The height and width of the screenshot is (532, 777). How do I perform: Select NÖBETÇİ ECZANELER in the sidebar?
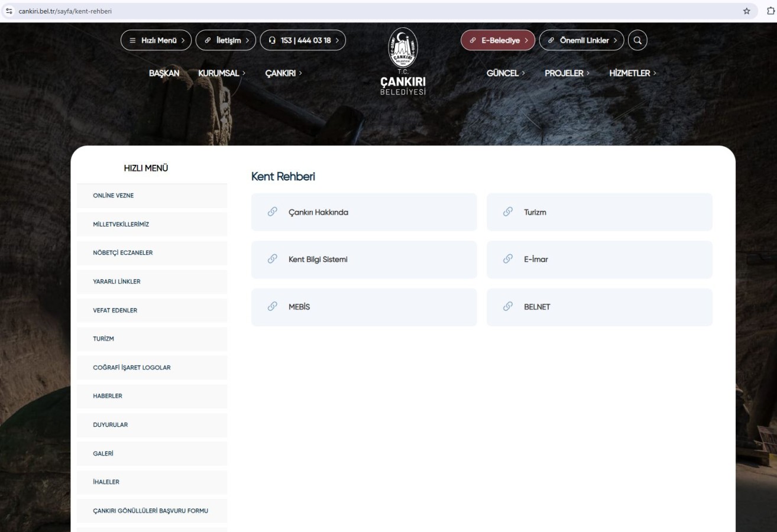(123, 253)
